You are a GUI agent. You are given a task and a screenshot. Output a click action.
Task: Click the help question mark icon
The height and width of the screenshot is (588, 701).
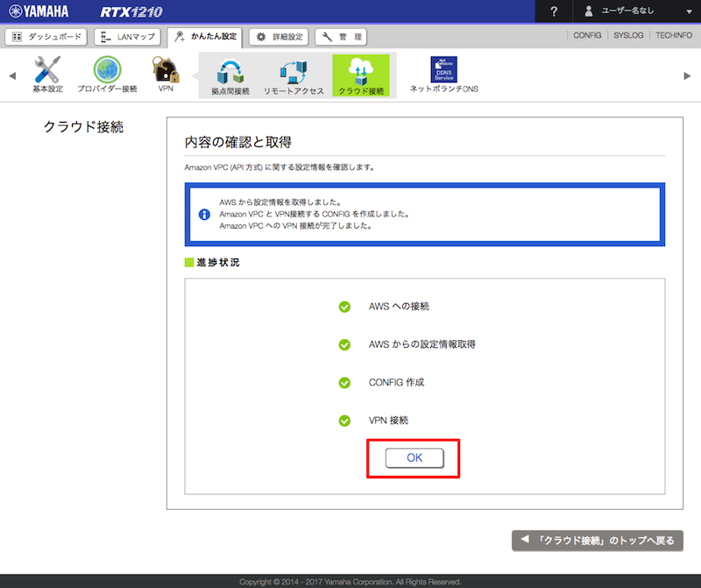pos(554,11)
